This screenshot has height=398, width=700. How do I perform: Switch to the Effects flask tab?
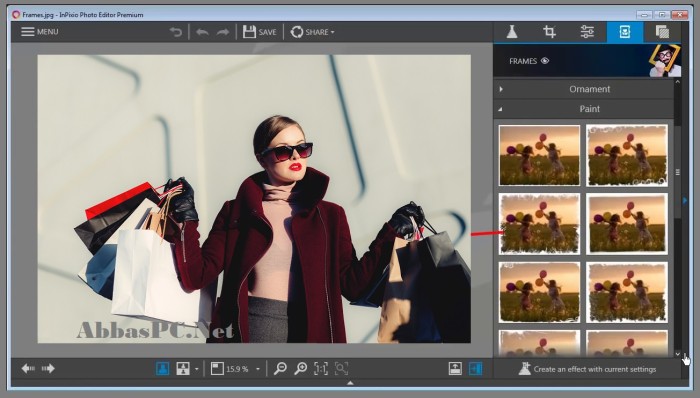click(512, 32)
